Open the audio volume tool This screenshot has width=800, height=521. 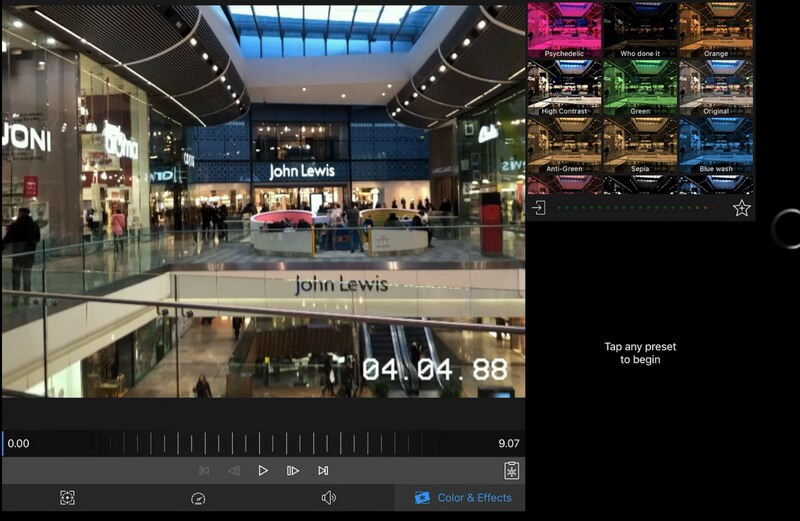click(x=329, y=498)
